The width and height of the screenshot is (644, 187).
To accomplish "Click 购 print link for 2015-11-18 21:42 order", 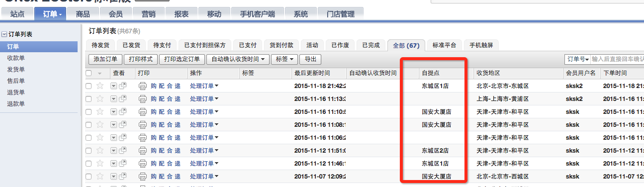I will [154, 86].
